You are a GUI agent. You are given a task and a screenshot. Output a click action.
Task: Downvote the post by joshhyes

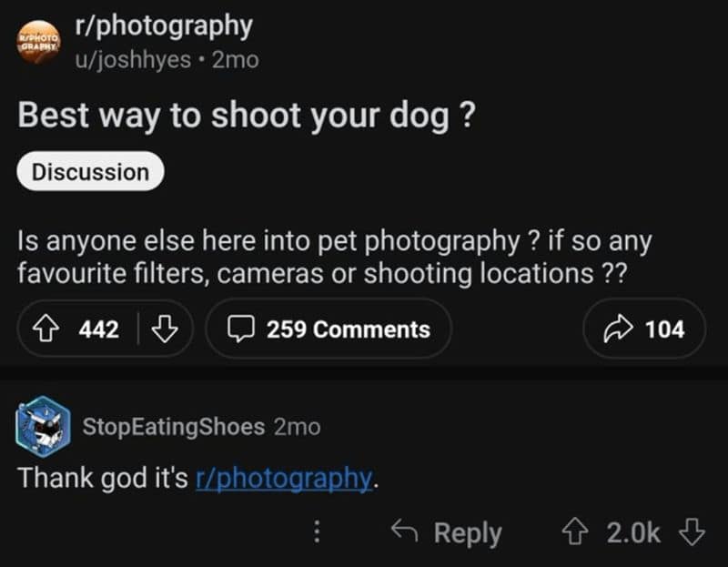click(164, 329)
